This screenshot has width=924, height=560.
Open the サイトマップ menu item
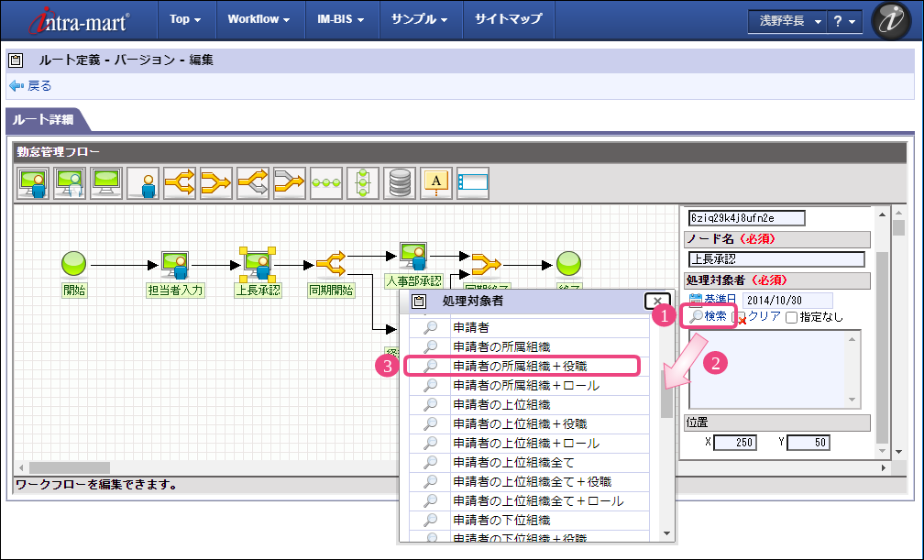point(509,19)
